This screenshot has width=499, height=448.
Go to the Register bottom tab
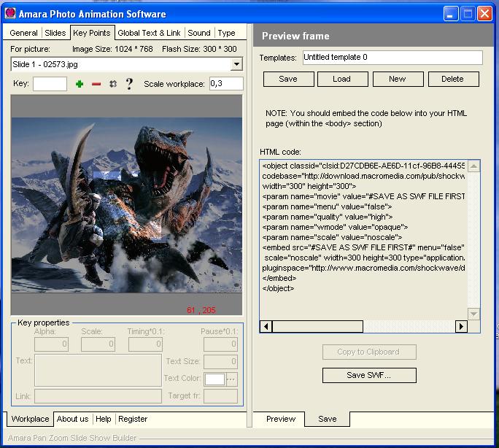(x=133, y=419)
